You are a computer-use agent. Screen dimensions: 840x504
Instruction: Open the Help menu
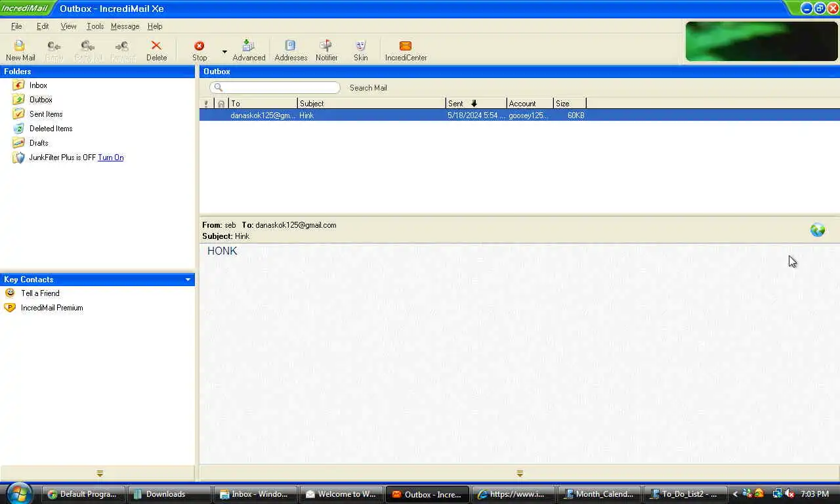pos(155,26)
